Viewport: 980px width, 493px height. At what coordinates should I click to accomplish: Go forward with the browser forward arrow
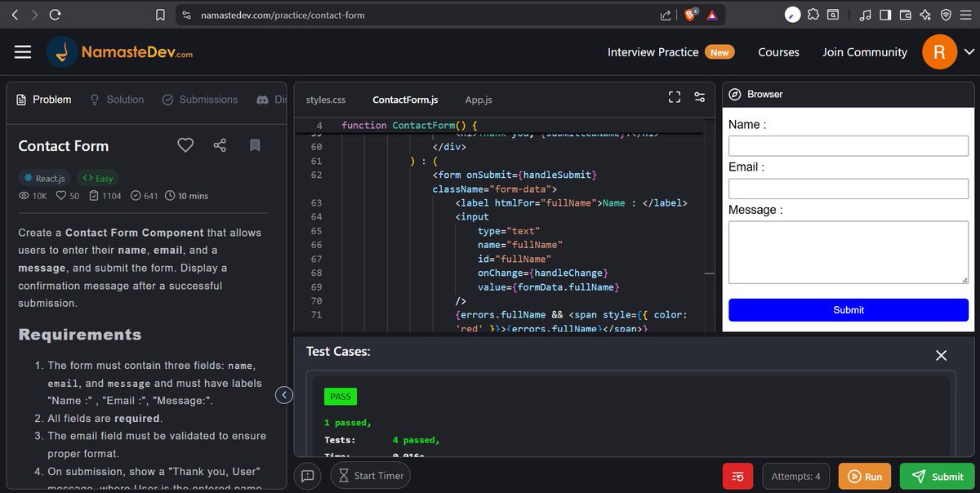click(x=34, y=15)
